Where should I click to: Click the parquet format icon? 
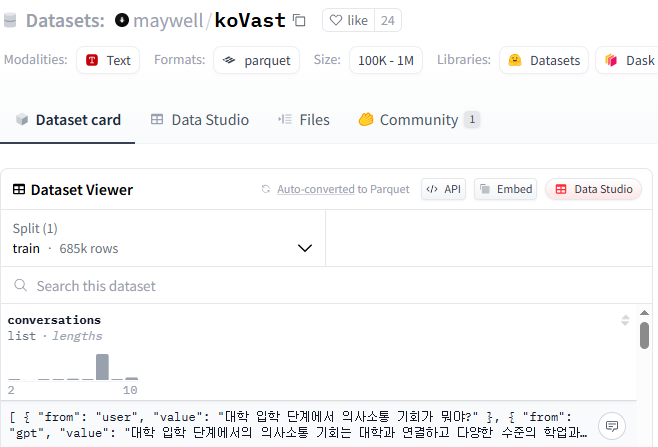point(229,60)
